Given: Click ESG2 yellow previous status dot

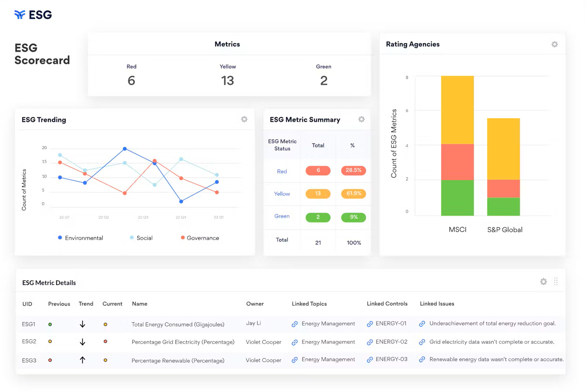Looking at the screenshot, I should click(x=50, y=341).
